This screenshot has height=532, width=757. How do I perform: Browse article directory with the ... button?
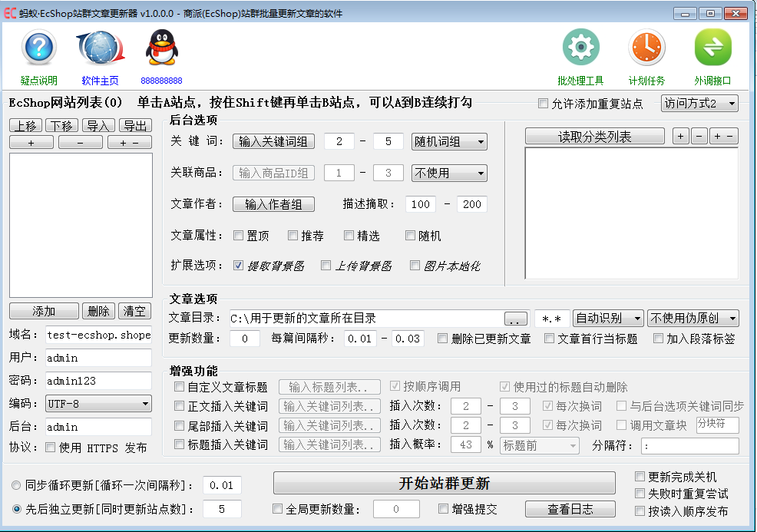(516, 319)
